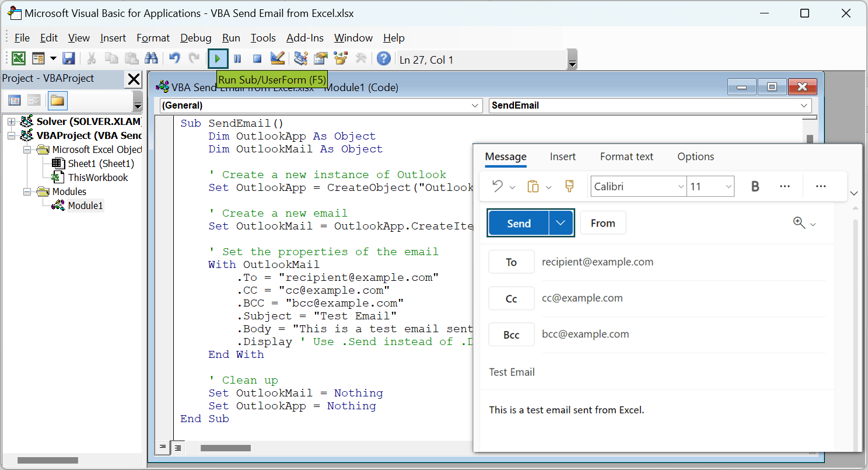Switch to the Format text tab in the email

click(x=626, y=156)
